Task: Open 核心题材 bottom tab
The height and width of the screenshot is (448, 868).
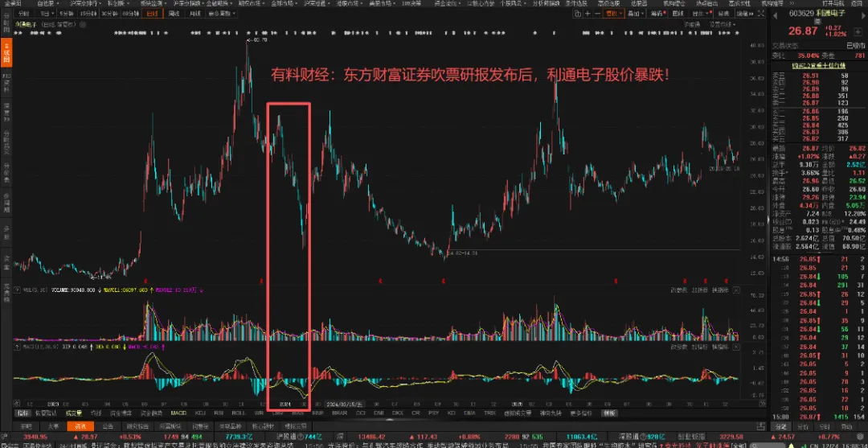Action: pyautogui.click(x=262, y=426)
